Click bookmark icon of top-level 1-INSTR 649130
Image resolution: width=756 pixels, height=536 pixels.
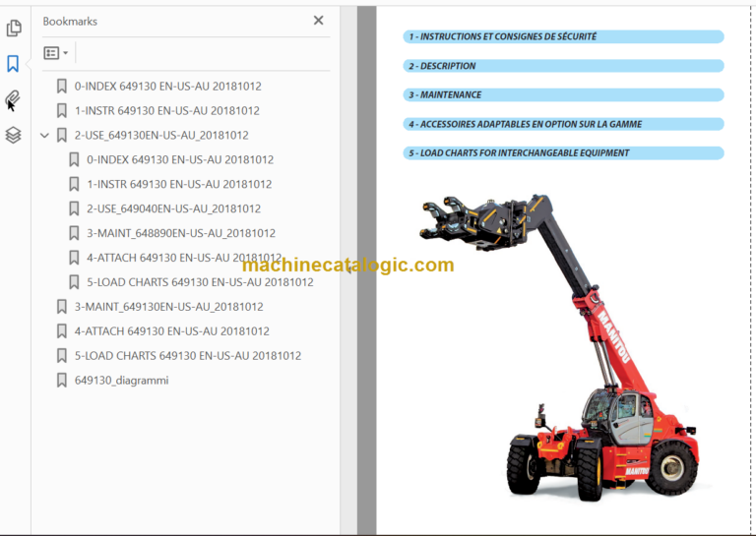[62, 111]
